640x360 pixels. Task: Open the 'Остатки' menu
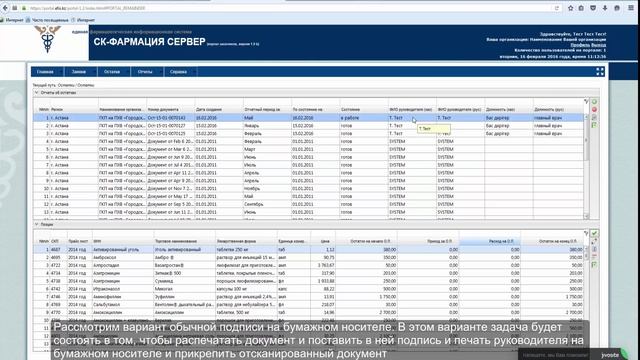(x=112, y=72)
